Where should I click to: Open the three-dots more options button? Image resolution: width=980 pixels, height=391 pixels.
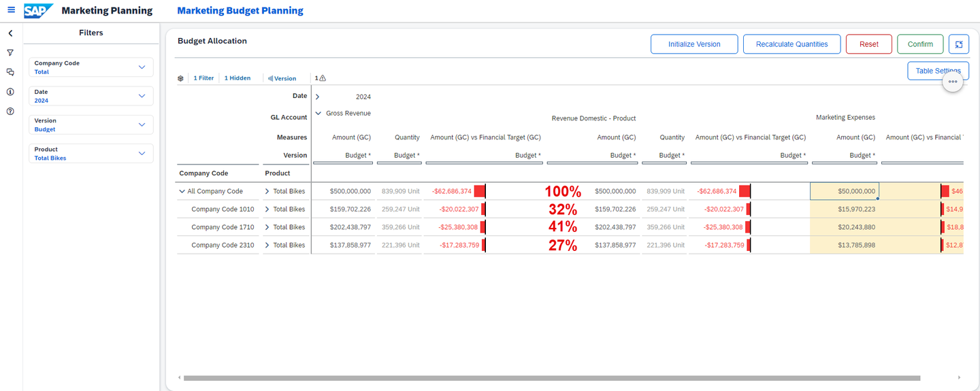953,82
